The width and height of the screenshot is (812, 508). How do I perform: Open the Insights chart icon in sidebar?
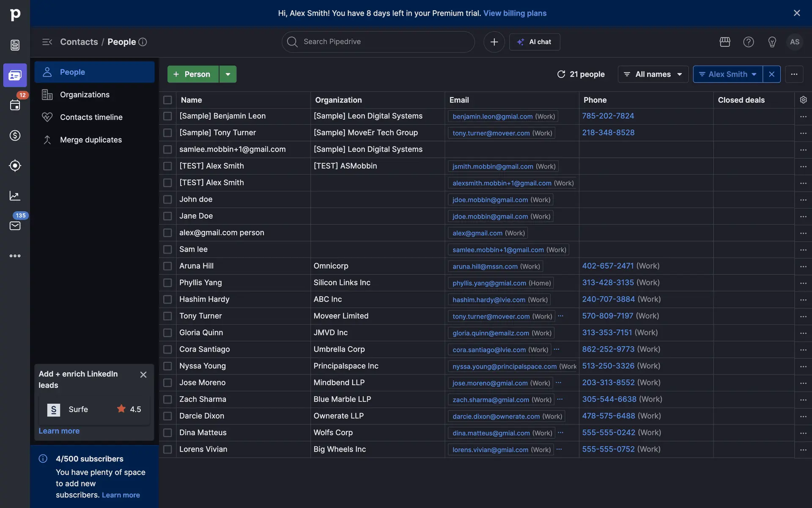click(x=15, y=196)
